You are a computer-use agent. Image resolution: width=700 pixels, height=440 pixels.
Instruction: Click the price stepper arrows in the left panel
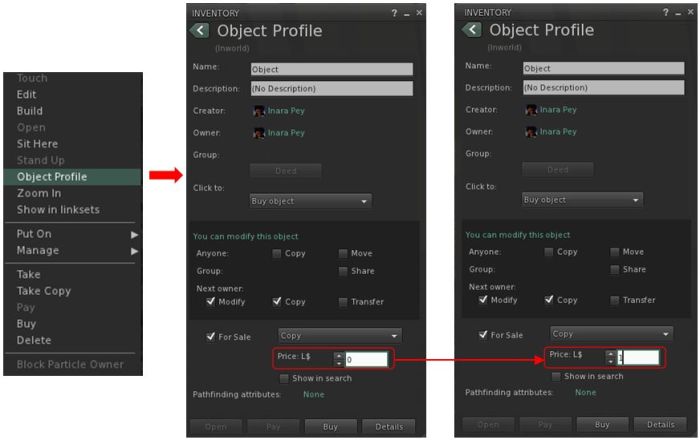[x=339, y=360]
